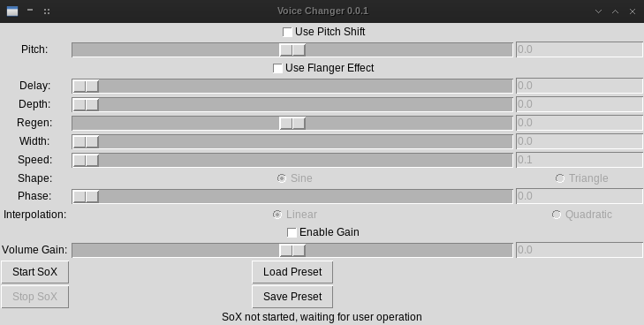Click the Volume Gain slider handle
The height and width of the screenshot is (325, 644).
click(292, 250)
